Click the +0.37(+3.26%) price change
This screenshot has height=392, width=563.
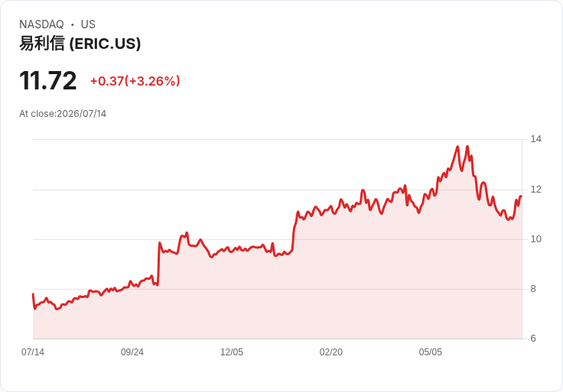pos(135,81)
